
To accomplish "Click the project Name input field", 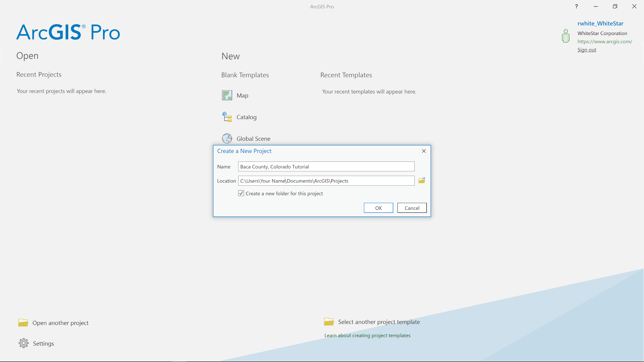I will tap(326, 167).
